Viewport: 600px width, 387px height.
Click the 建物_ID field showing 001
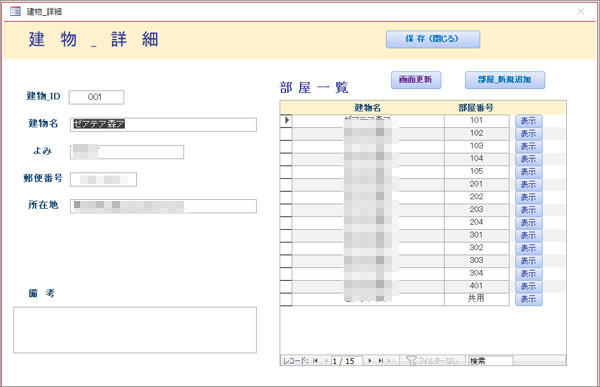pos(96,97)
